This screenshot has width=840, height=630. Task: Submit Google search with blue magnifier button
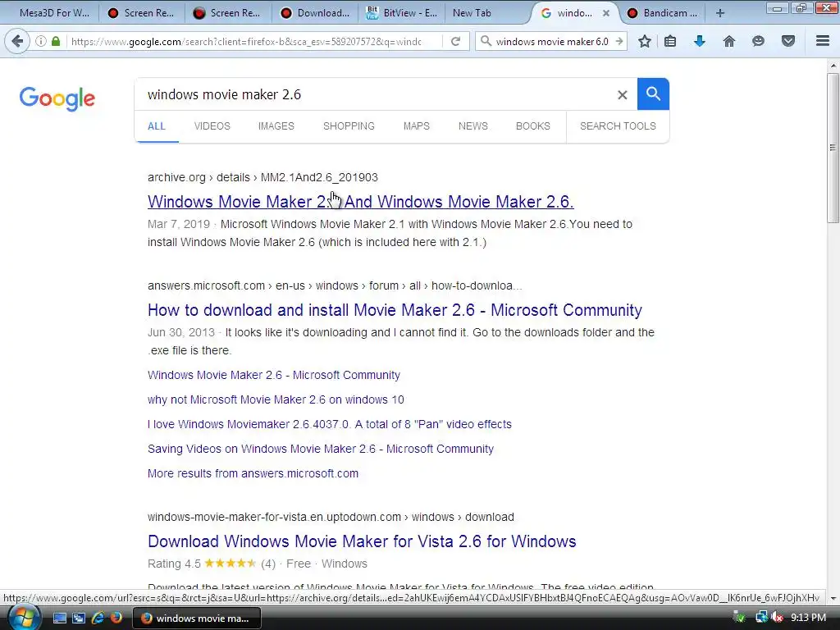click(653, 94)
